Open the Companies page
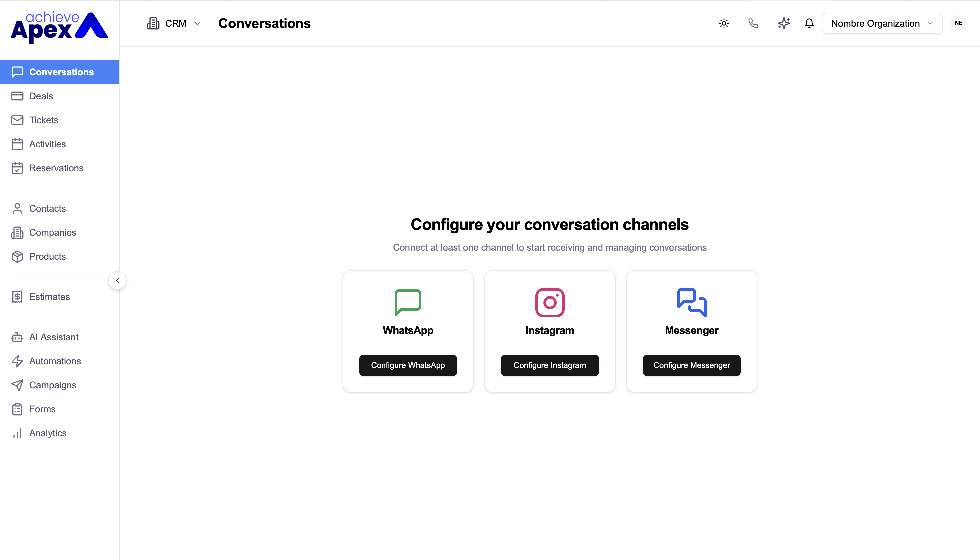The width and height of the screenshot is (980, 560). tap(59, 232)
